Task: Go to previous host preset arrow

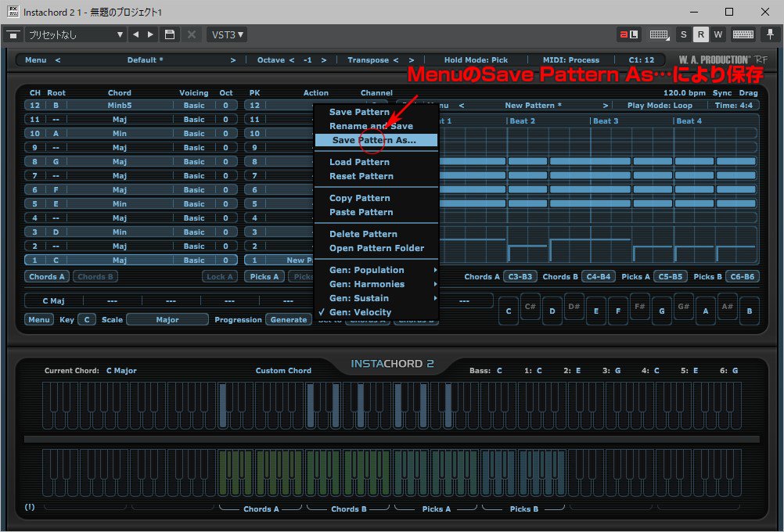Action: [136, 34]
